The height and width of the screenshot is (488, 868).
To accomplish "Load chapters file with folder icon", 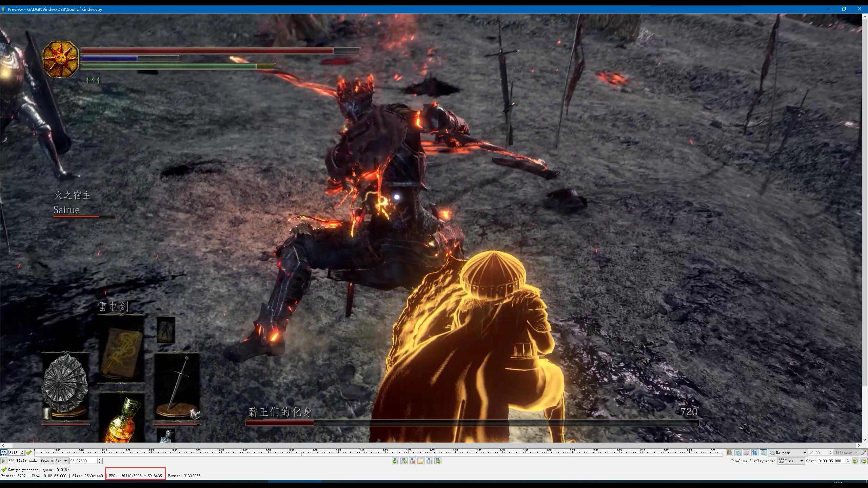I will (x=421, y=461).
